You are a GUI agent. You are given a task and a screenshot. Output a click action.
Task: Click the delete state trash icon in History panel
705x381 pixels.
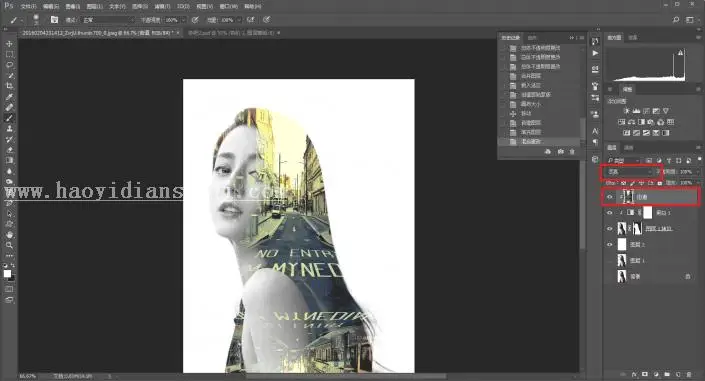(x=572, y=152)
